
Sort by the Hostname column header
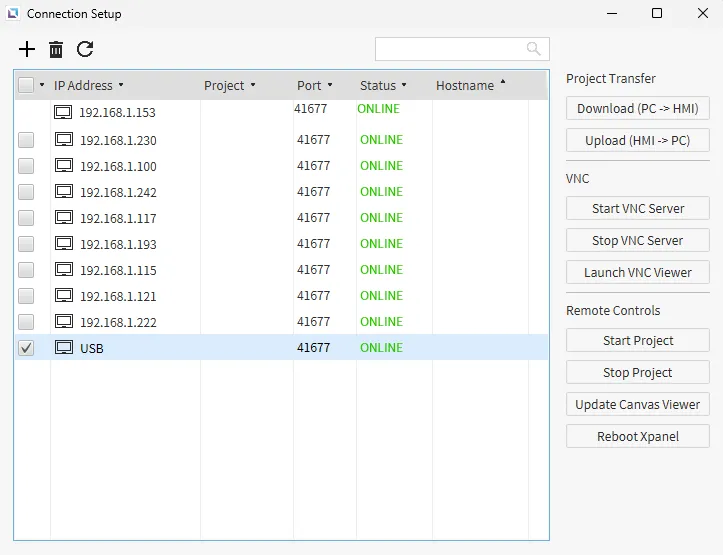465,85
